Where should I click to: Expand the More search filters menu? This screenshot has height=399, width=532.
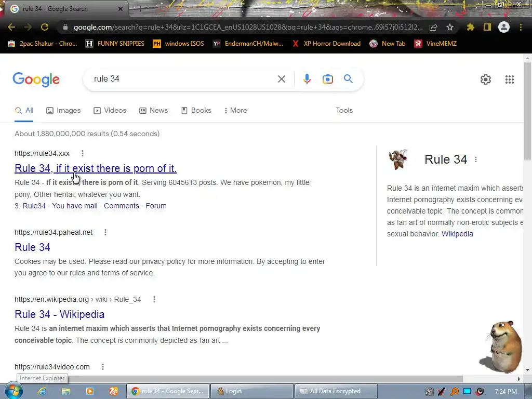point(235,111)
